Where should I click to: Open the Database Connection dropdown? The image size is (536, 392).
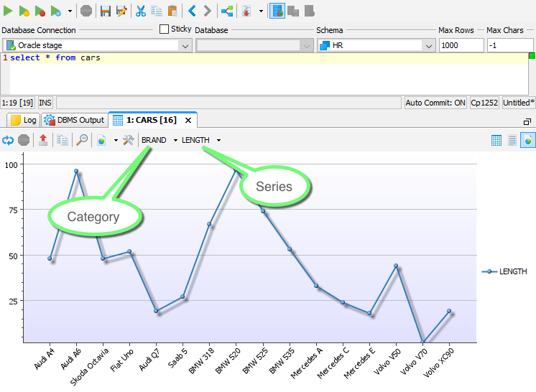[185, 45]
